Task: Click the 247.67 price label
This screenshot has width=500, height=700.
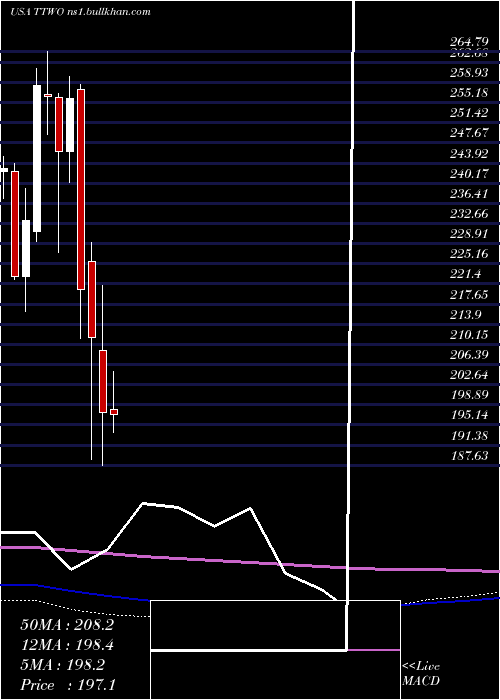Action: tap(468, 133)
